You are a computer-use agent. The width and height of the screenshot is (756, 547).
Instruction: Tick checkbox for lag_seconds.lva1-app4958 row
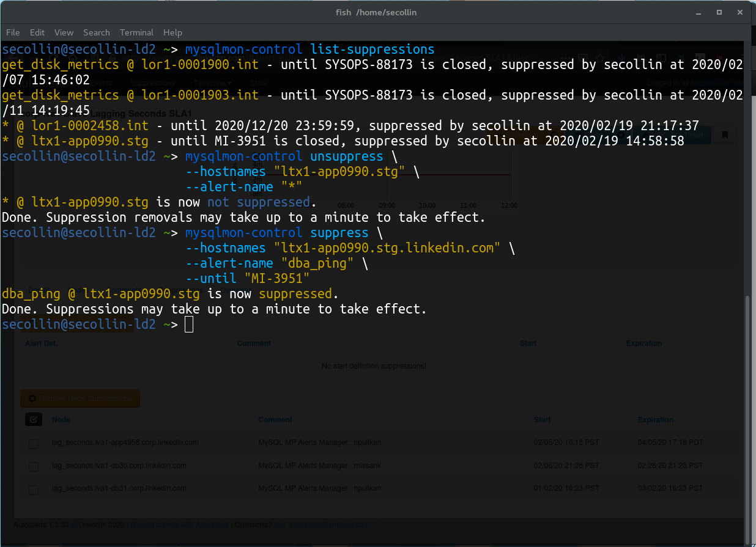(x=34, y=444)
